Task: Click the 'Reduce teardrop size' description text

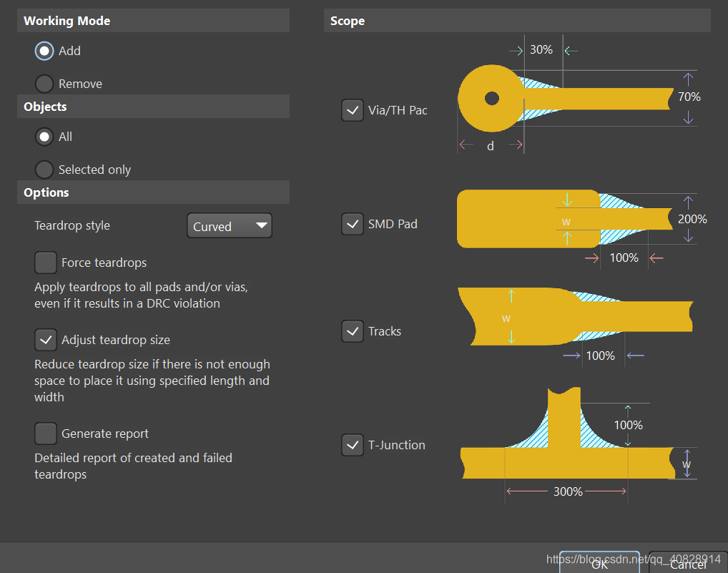Action: 152,381
